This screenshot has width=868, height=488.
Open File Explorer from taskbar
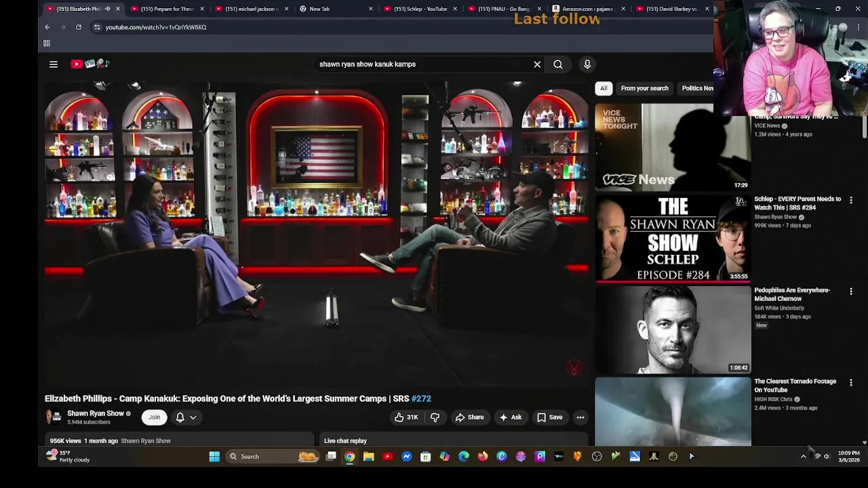(x=368, y=457)
